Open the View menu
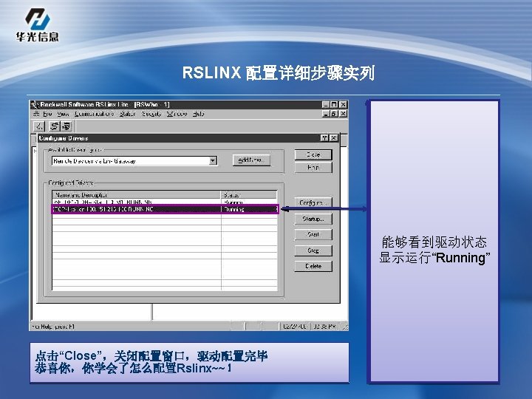This screenshot has width=532, height=399. click(63, 114)
